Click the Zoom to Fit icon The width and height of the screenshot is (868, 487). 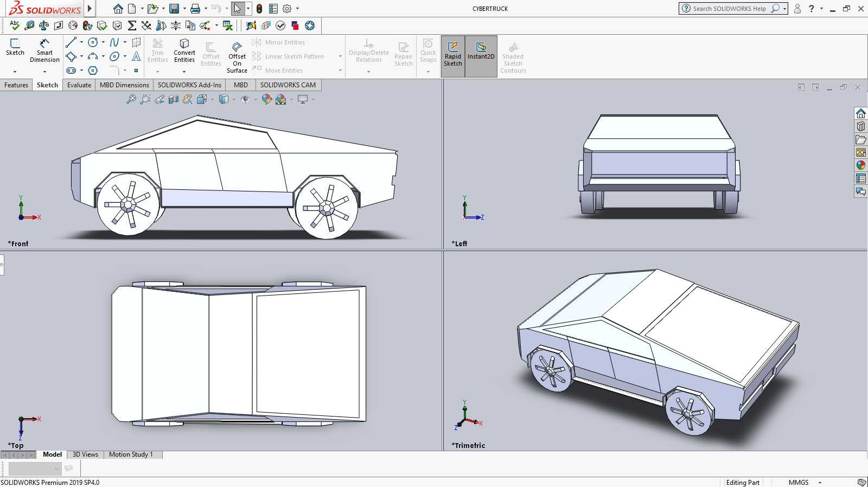tap(131, 99)
